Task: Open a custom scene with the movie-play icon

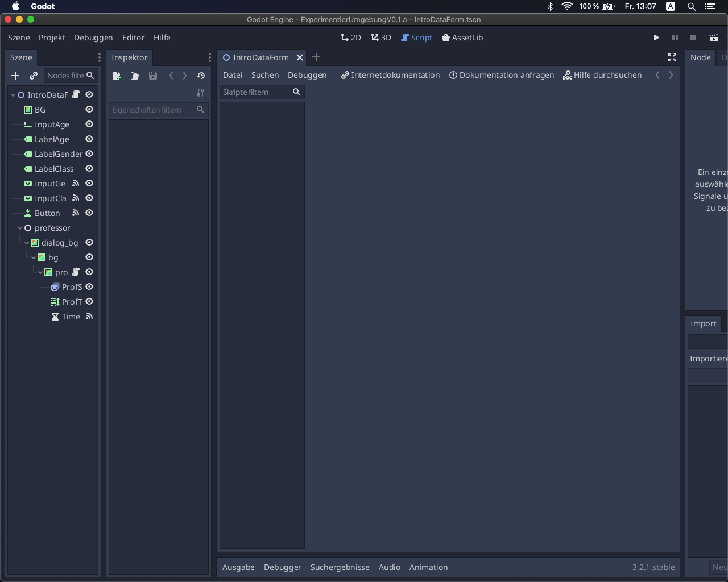Action: point(713,38)
